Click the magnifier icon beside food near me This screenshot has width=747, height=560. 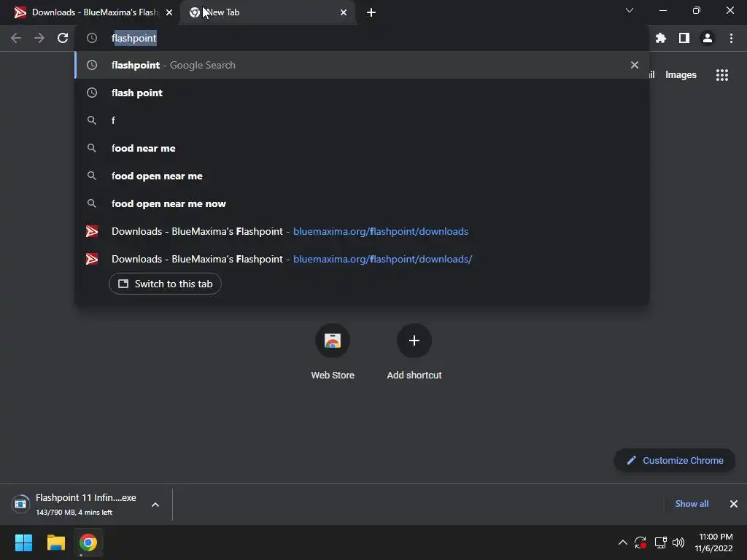92,148
